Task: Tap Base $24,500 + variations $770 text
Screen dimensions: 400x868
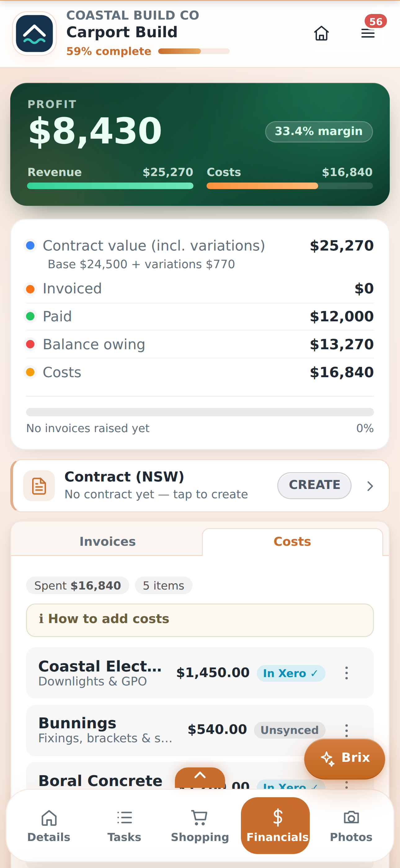Action: [141, 264]
